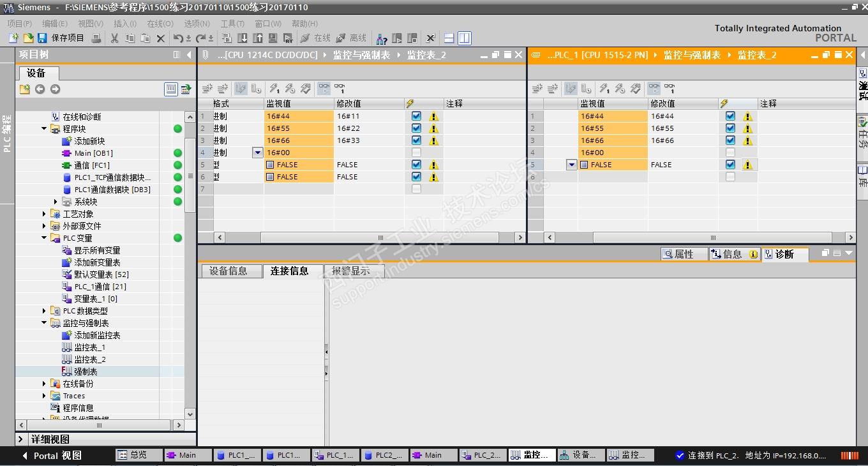The width and height of the screenshot is (868, 466).
Task: Open the 编辑(E) menu
Action: (55, 24)
